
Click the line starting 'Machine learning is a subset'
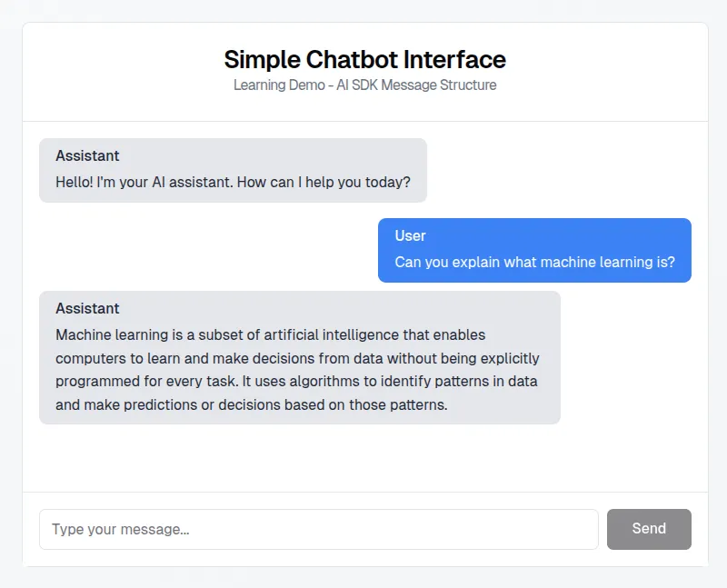(270, 334)
